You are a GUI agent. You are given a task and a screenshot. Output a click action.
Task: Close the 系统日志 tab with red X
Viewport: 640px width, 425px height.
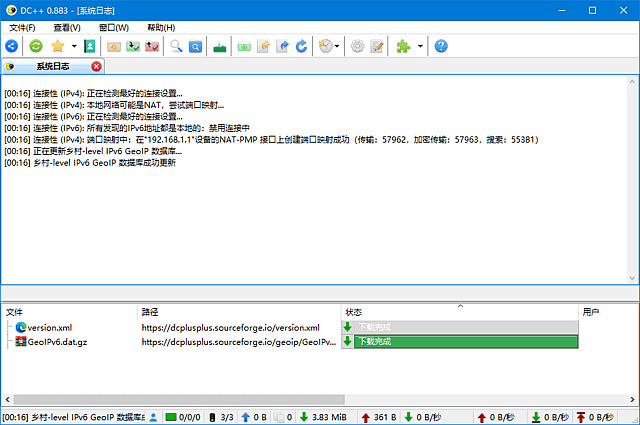(96, 67)
